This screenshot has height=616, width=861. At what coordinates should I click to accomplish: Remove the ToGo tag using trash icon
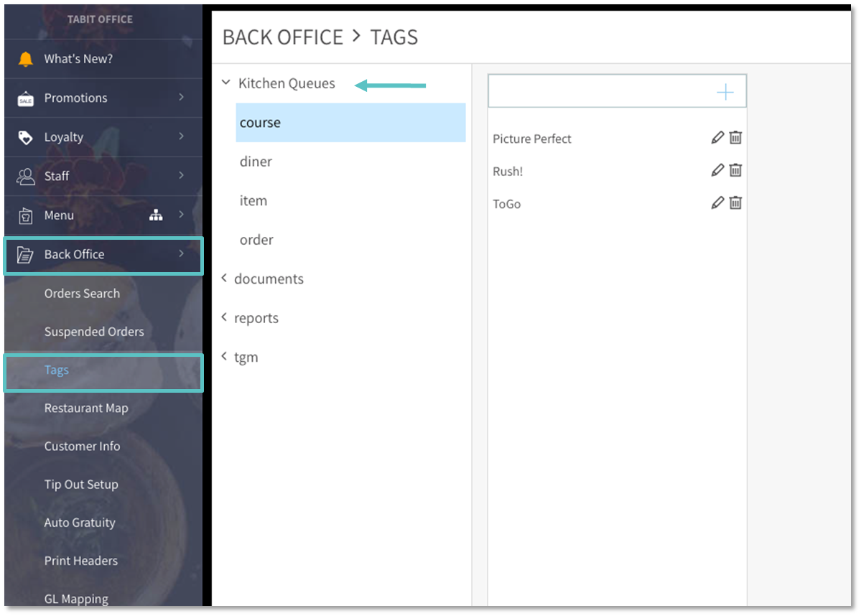click(735, 203)
